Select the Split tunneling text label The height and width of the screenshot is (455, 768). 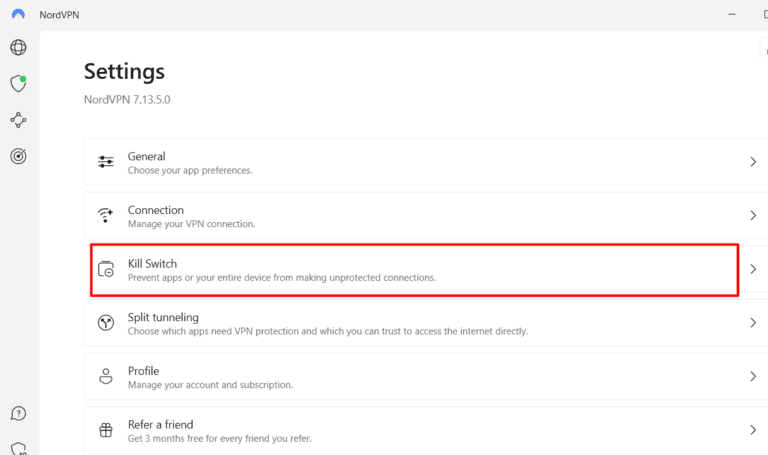click(163, 317)
